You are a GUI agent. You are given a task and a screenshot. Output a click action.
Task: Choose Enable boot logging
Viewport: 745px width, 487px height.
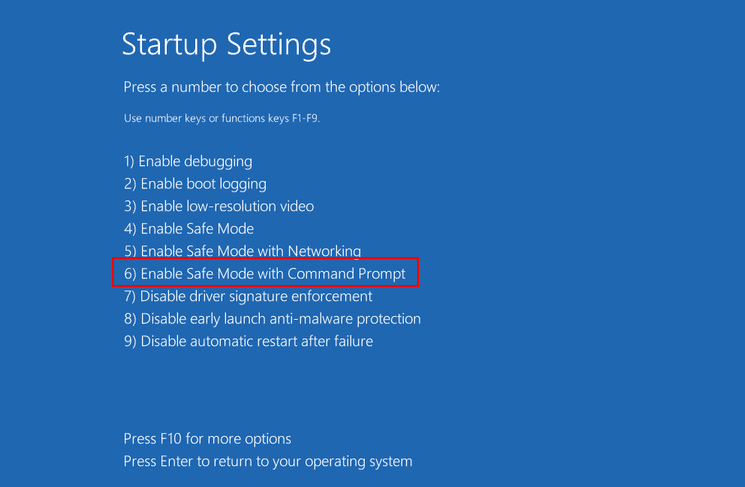click(194, 184)
